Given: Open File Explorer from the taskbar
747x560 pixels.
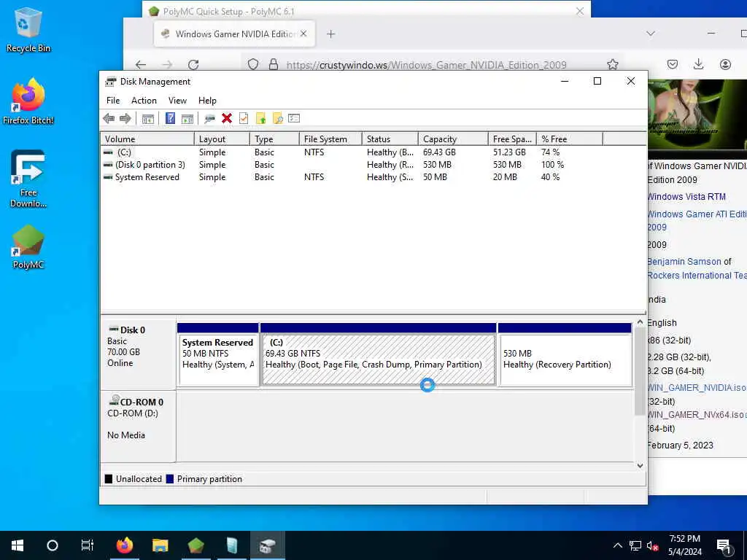Looking at the screenshot, I should (160, 545).
